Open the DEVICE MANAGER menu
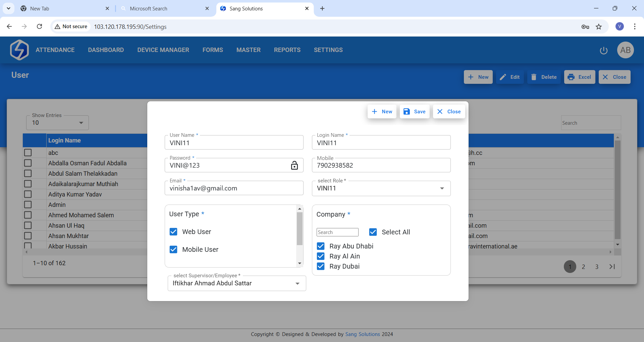This screenshot has height=342, width=644. coord(163,50)
